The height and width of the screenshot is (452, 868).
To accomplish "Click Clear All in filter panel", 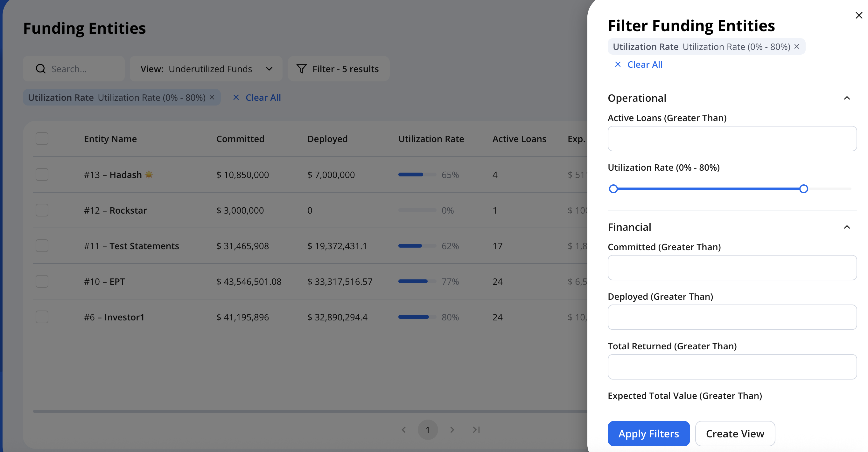I will pos(639,64).
